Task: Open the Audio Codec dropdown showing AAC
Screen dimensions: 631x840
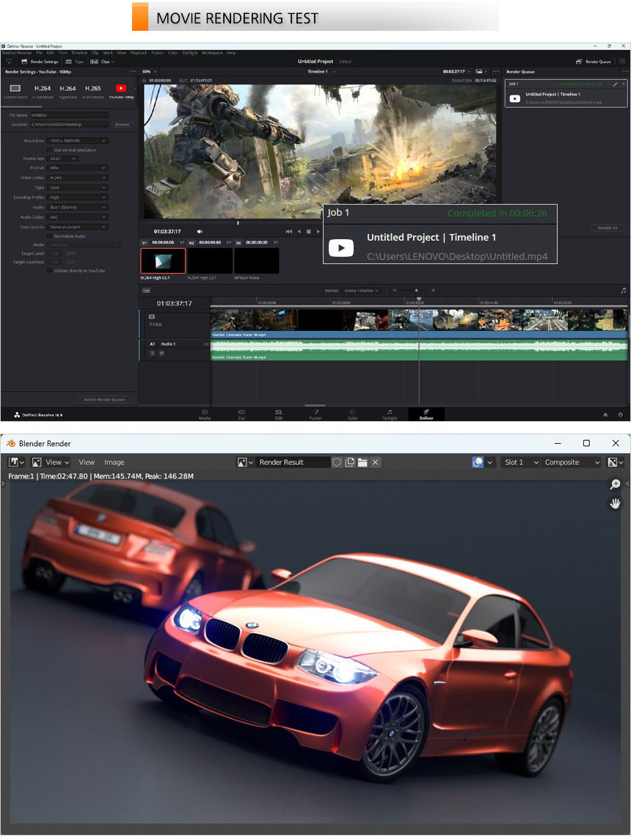Action: pos(78,217)
